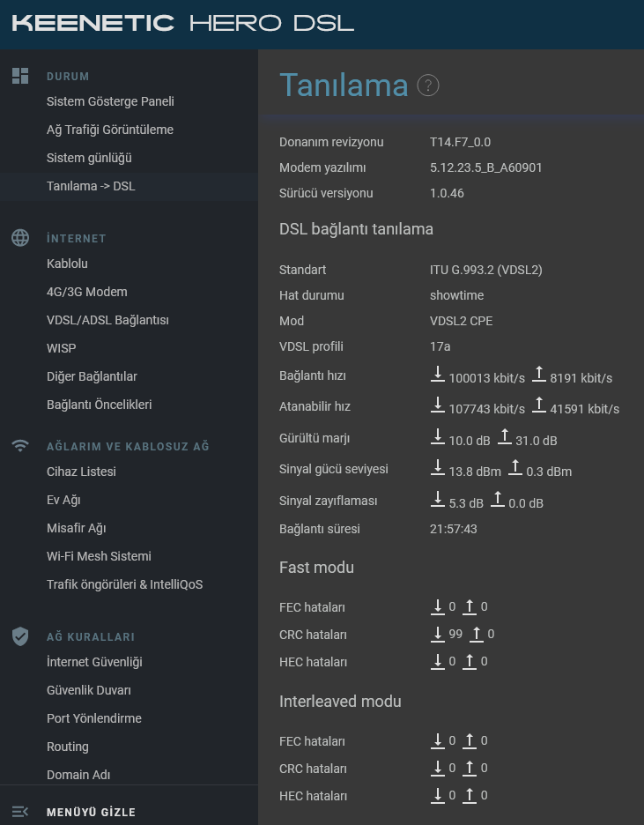Select Trafik öngörüleri & IntelliQoS
Image resolution: width=644 pixels, height=825 pixels.
coord(124,584)
